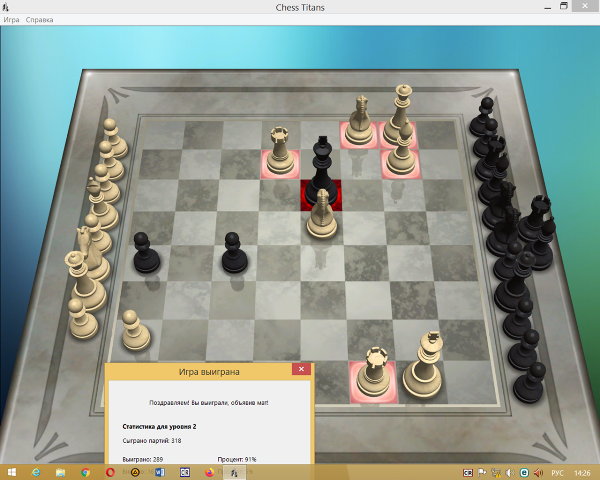Image resolution: width=600 pixels, height=480 pixels.
Task: Switch keyboard language indicator РУС
Action: pos(558,472)
